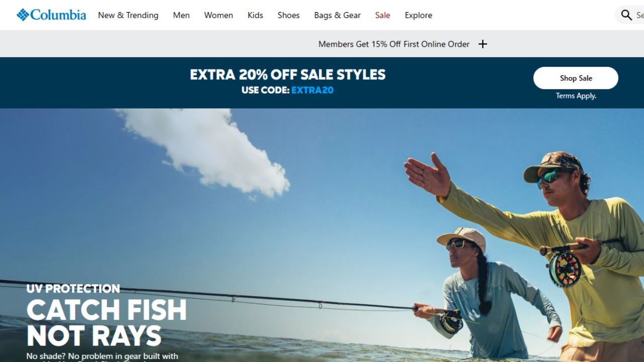This screenshot has height=362, width=644.
Task: Open the Women menu
Action: (218, 15)
